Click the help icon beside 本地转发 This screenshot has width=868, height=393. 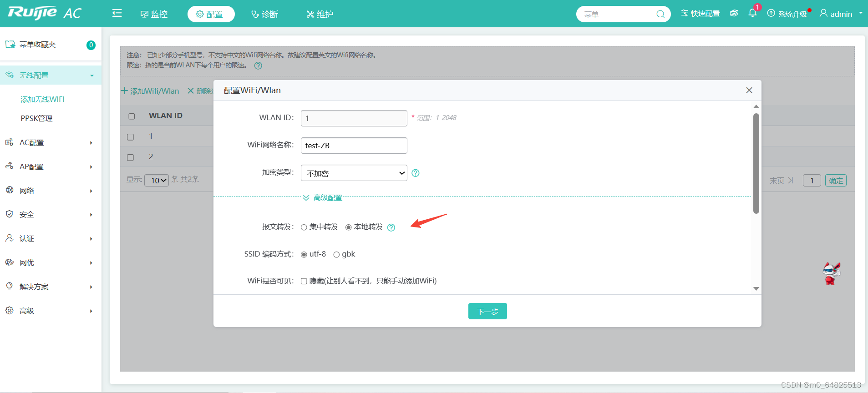pos(391,227)
